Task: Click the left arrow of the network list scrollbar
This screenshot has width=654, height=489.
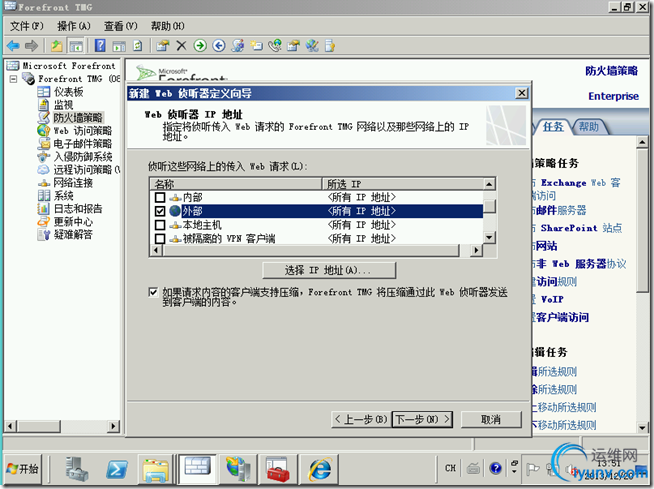Action: click(156, 250)
